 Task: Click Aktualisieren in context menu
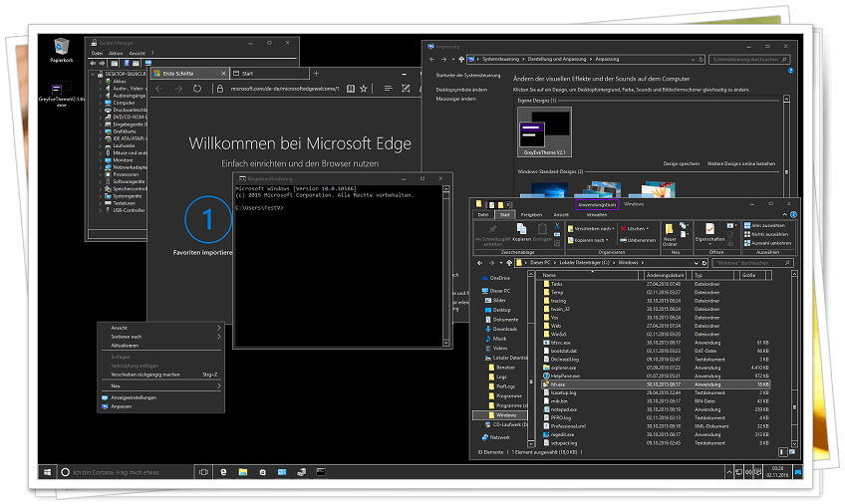click(x=160, y=346)
